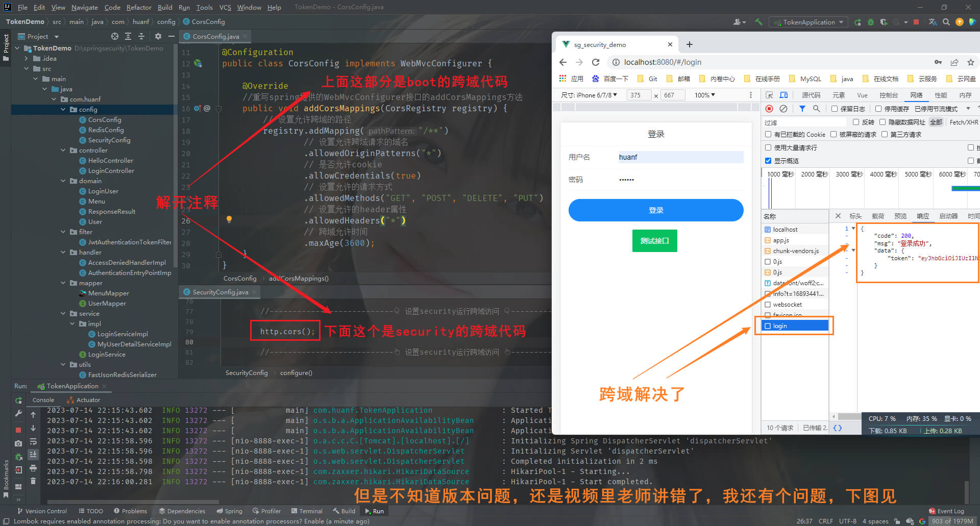The width and height of the screenshot is (980, 526).
Task: Click the trash clear-console icon
Action: pos(33,481)
